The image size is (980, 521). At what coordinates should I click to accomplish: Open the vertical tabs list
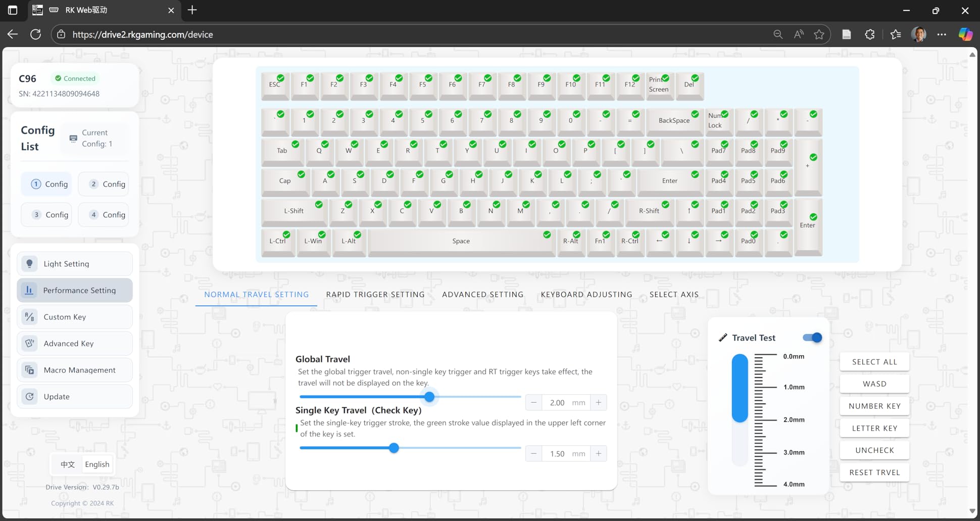pos(12,10)
